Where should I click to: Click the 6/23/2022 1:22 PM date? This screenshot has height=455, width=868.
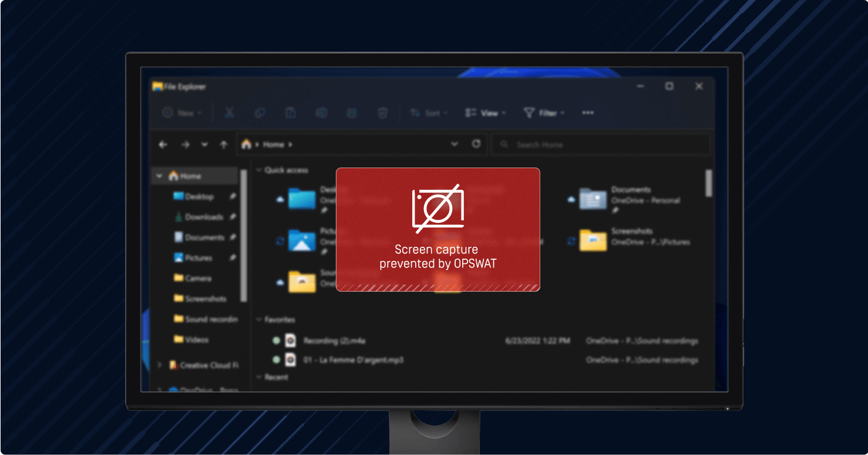pos(537,341)
